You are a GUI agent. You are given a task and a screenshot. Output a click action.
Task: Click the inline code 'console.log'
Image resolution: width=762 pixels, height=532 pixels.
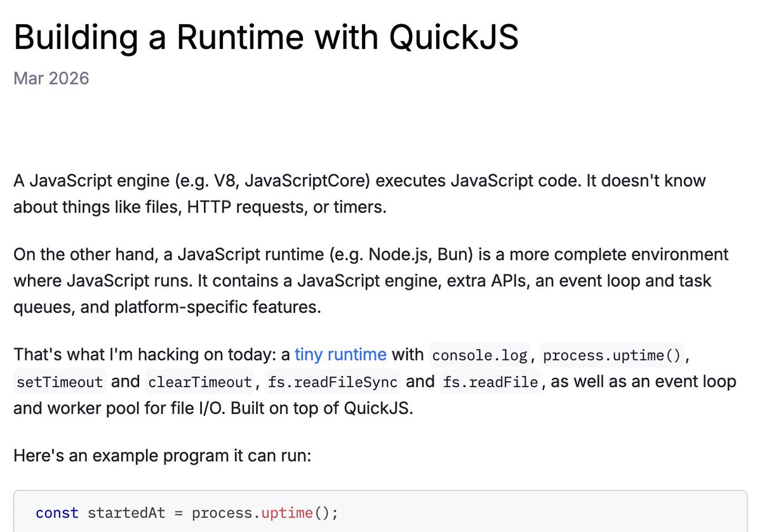479,356
